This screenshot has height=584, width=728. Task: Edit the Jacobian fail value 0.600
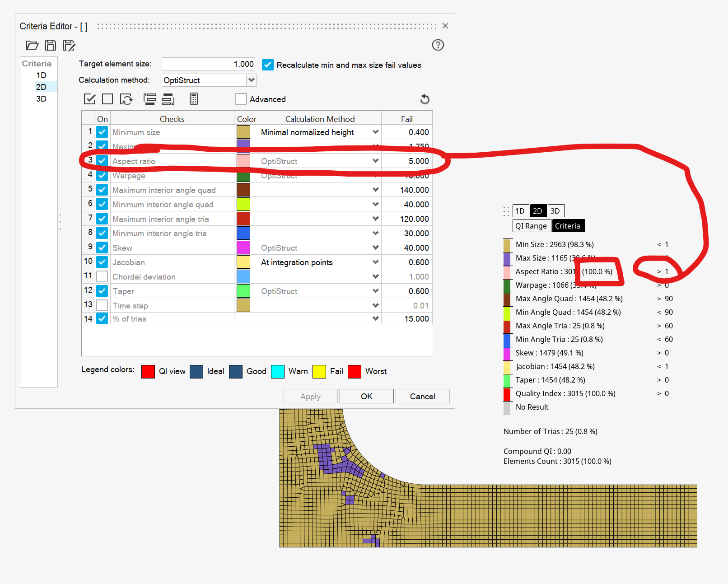click(x=407, y=262)
